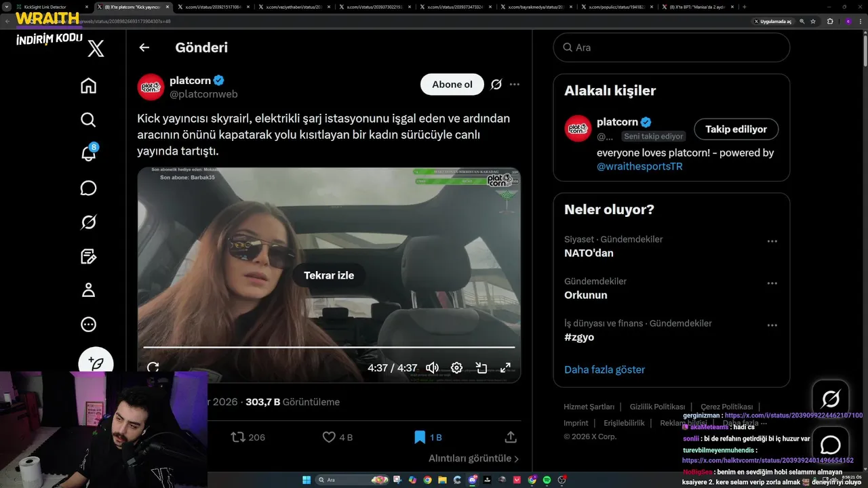Open Notifications bell with 8 badge
The image size is (868, 488).
pyautogui.click(x=89, y=153)
